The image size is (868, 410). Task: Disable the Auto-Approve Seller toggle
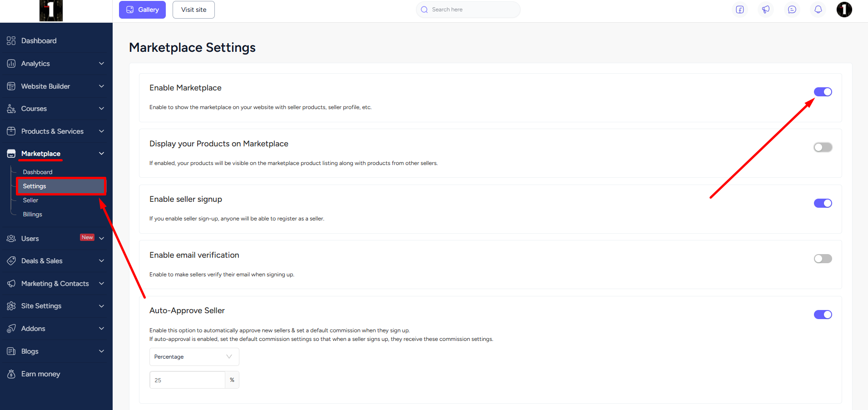coord(823,315)
